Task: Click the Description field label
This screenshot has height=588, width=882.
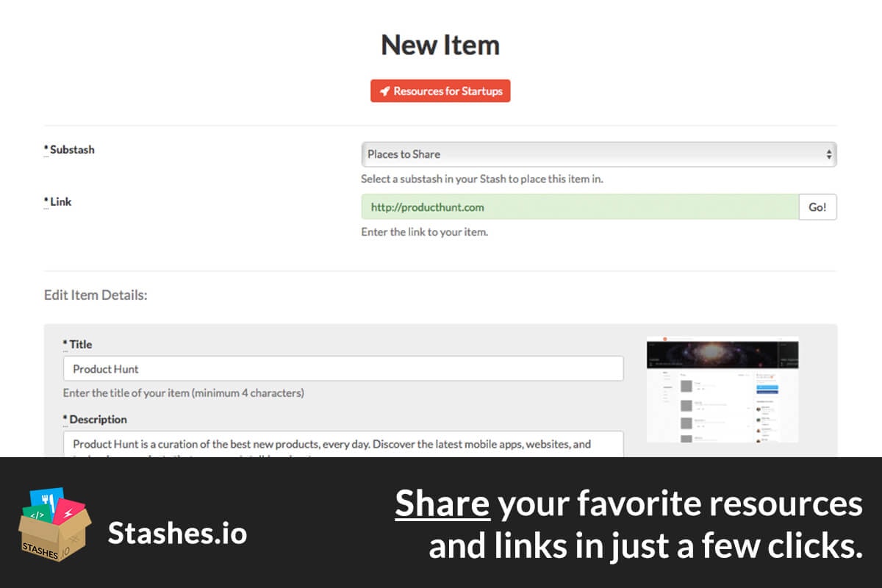Action: click(95, 420)
